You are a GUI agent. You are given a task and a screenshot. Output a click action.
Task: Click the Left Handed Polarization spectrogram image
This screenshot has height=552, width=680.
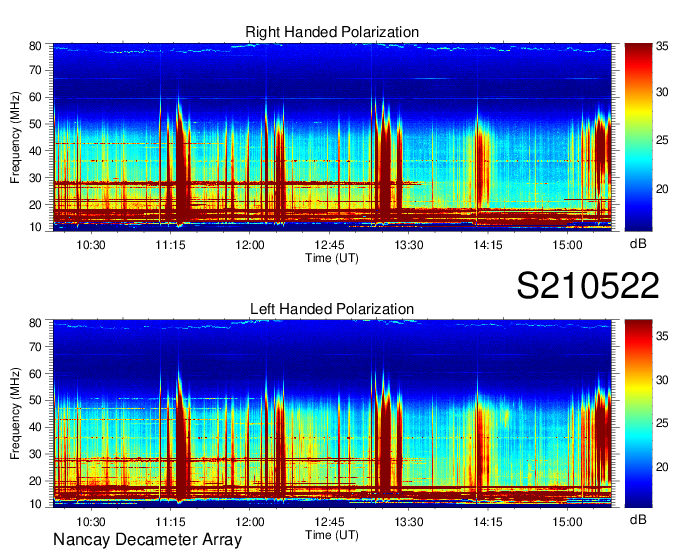tap(332, 414)
